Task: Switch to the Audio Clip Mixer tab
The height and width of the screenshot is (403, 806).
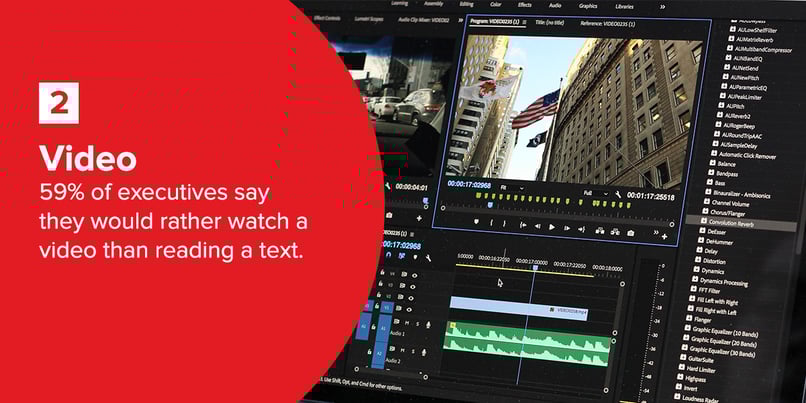Action: coord(424,20)
